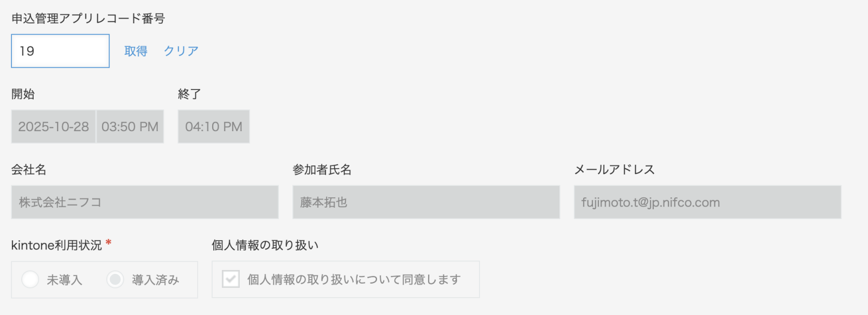
Task: Click the 申込管理アプリレコード番号 label
Action: click(88, 18)
